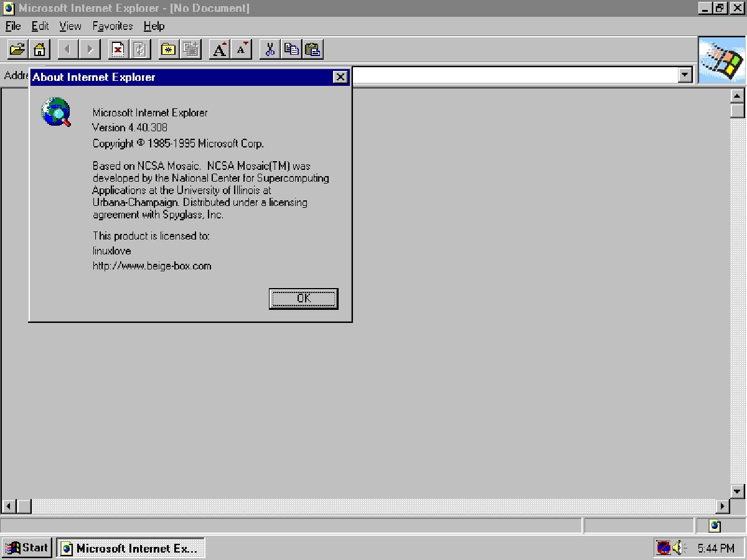Viewport: 747px width, 560px height.
Task: Increase font size with the larger A icon
Action: tap(220, 49)
